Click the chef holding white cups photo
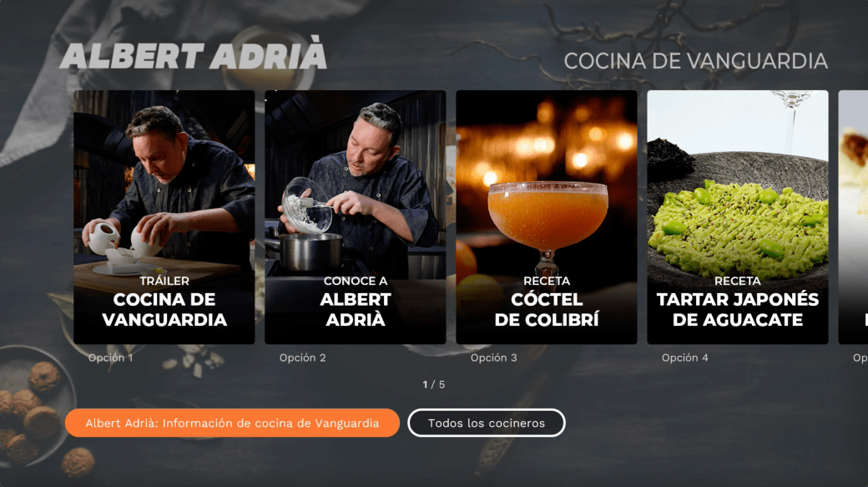The width and height of the screenshot is (868, 487). [x=164, y=185]
